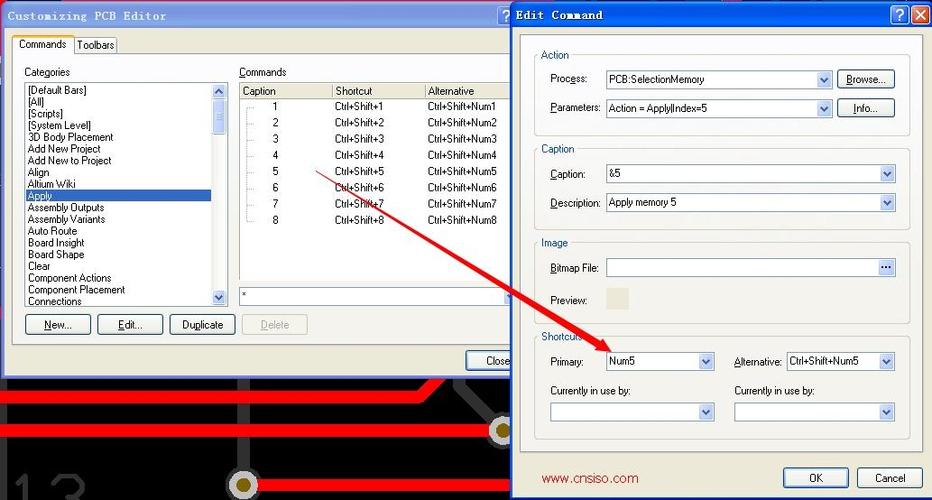Click Close in Customizing PCB Editor

tap(489, 360)
